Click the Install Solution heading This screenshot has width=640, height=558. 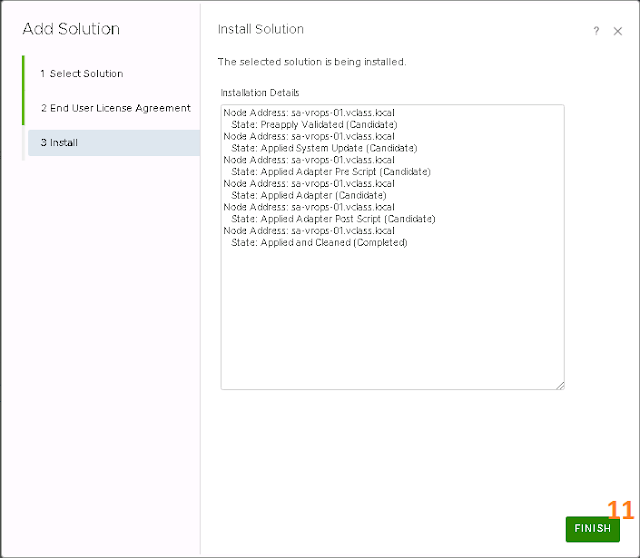coord(260,30)
